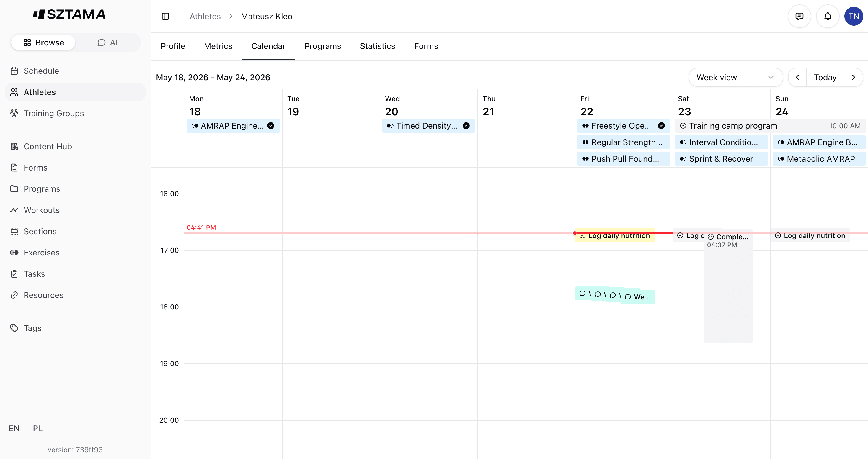
Task: Open the partially hidden Saturday Log task
Action: point(688,235)
